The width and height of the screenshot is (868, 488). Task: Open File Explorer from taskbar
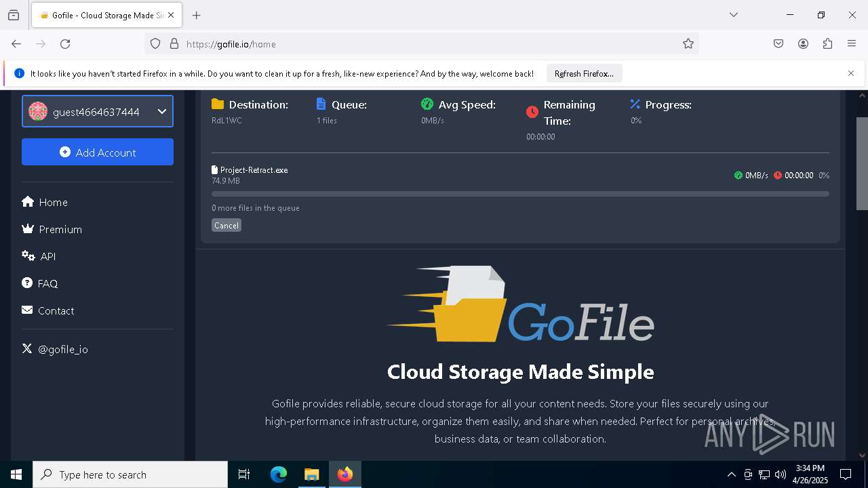(312, 474)
